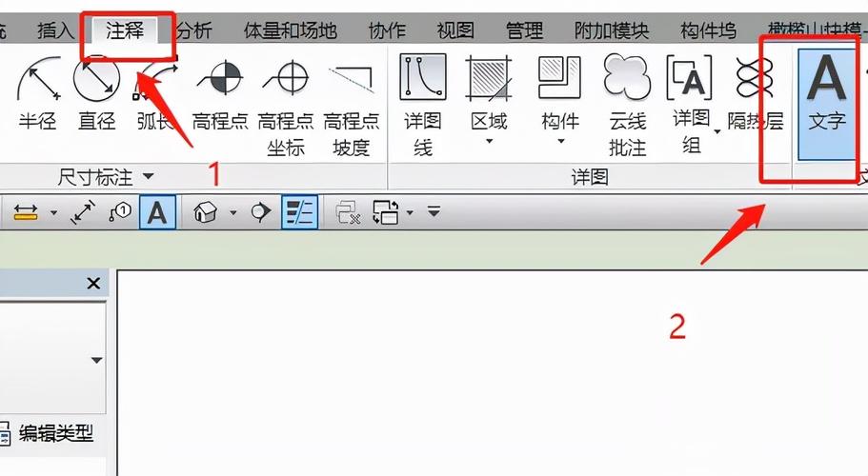Open the switch windows dropdown arrow

coord(410,212)
